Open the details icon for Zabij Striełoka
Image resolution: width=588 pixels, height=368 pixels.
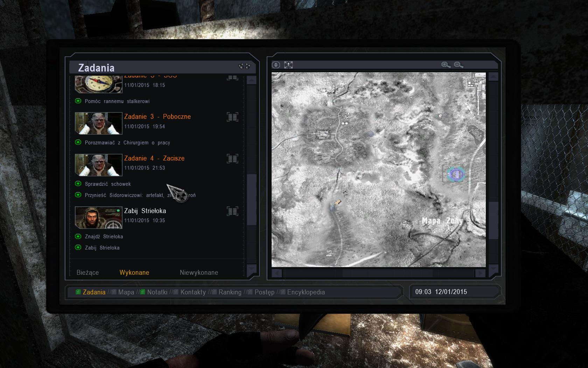[232, 211]
